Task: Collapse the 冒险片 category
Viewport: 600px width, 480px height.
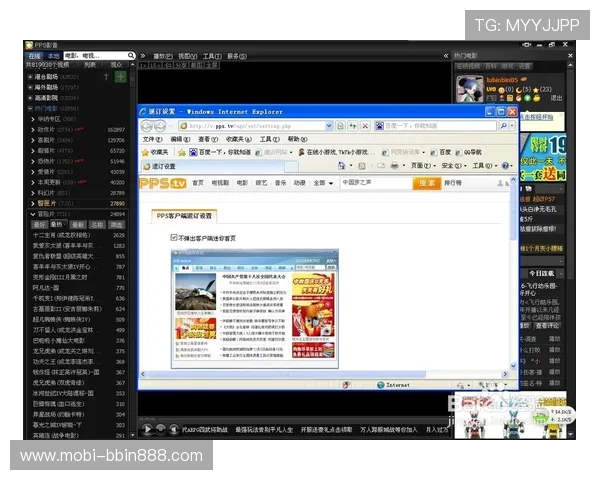Action: 33,214
